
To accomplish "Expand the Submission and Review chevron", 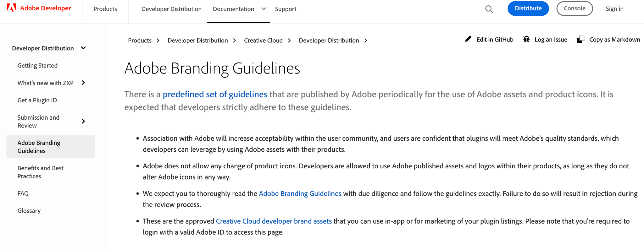I will point(83,121).
